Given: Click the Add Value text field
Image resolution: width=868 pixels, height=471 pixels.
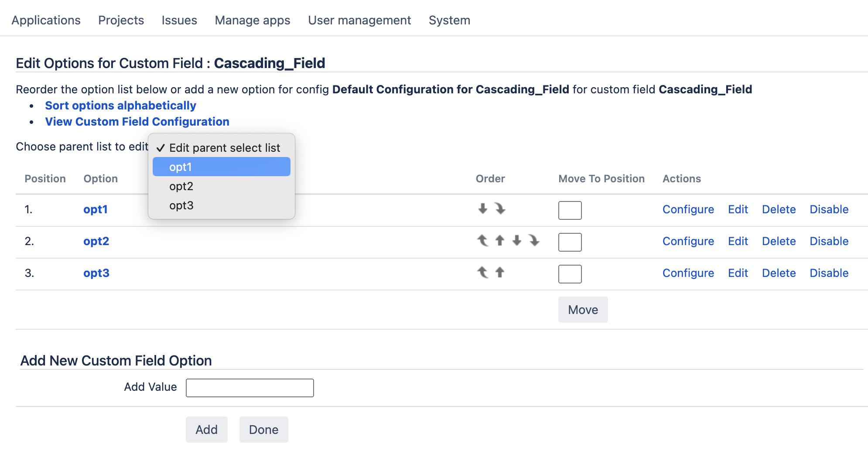Looking at the screenshot, I should (x=249, y=388).
